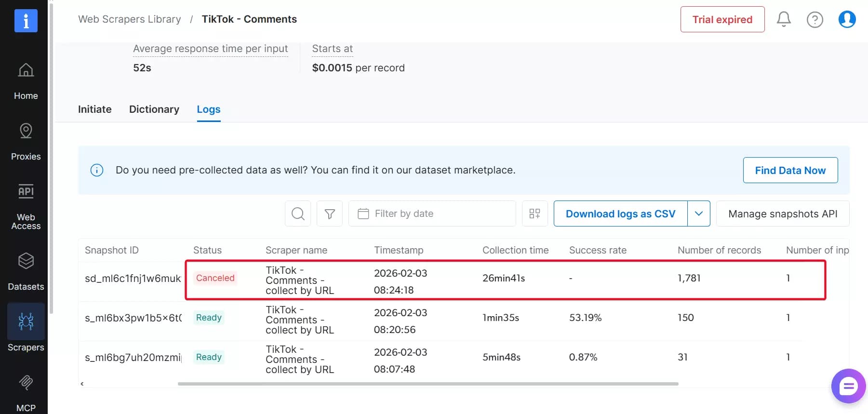Click the Collection time column header
Viewport: 868px width, 414px height.
click(x=516, y=250)
